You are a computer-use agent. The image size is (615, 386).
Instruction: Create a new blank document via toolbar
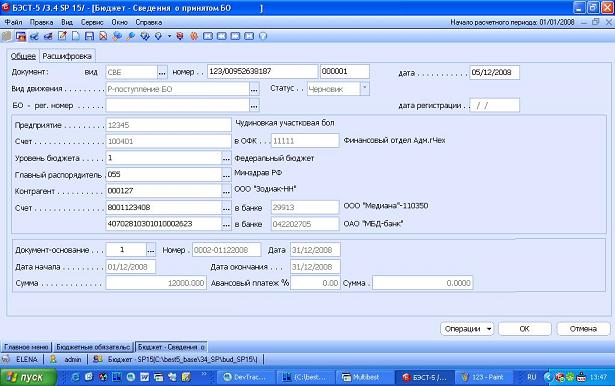(x=76, y=36)
